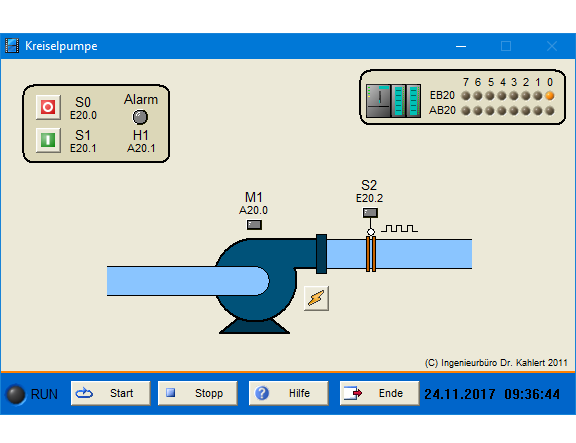576x443 pixels.
Task: Click the Stopp button
Action: coord(198,393)
